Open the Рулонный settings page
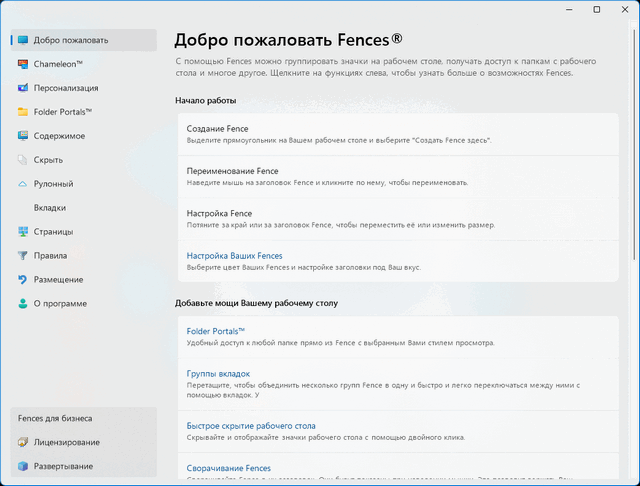Screen dimensions: 640x486 tap(84, 184)
